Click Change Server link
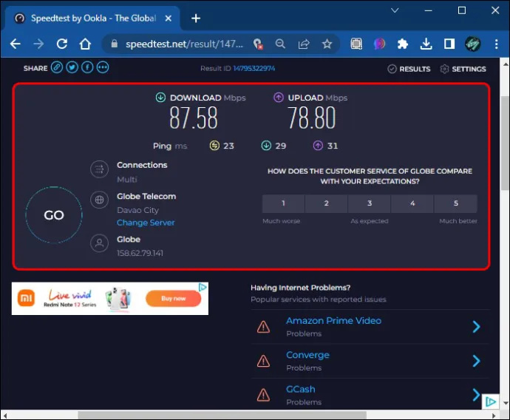510x420 pixels. (146, 223)
